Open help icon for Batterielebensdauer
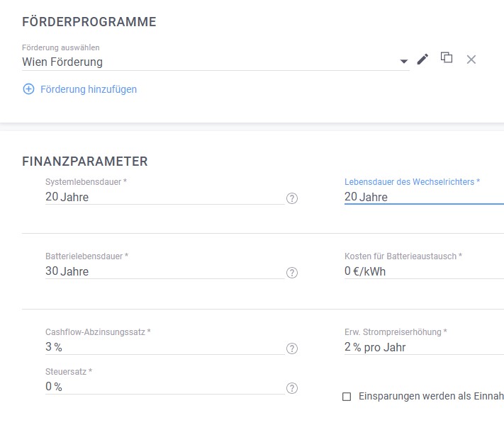This screenshot has width=504, height=425. 292,273
